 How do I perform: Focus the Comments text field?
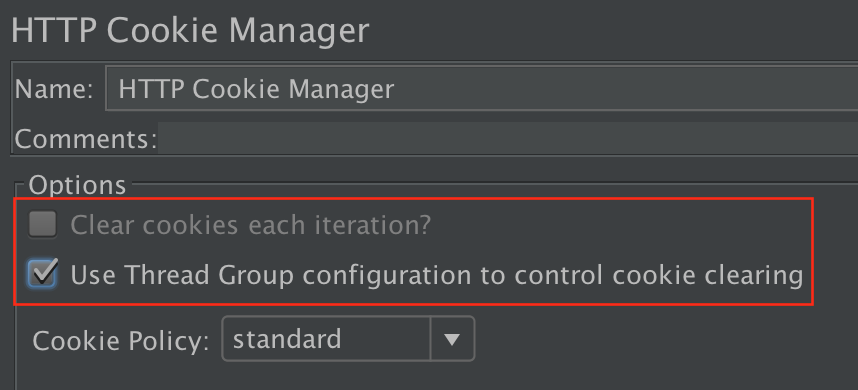(508, 138)
